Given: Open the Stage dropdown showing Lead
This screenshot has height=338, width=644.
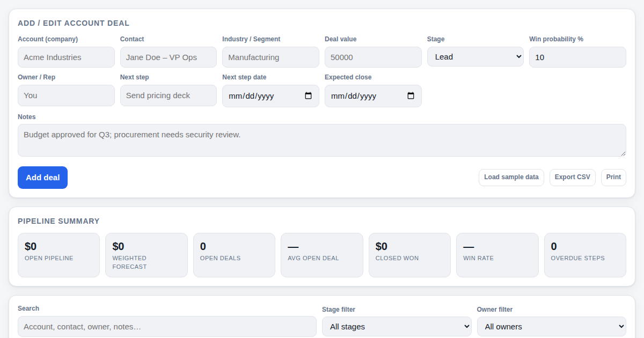Looking at the screenshot, I should tap(475, 57).
